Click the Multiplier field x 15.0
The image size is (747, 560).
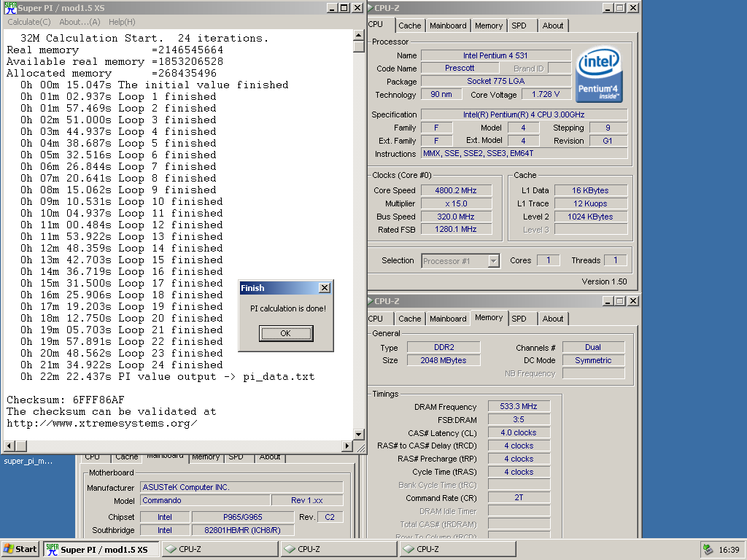(x=455, y=203)
